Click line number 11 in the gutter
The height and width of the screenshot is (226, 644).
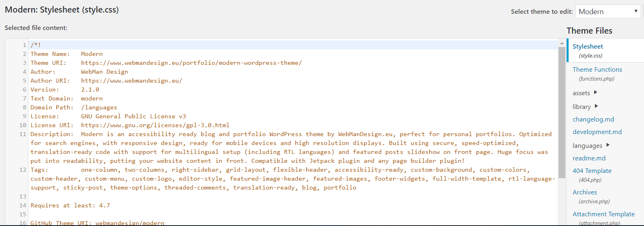23,134
